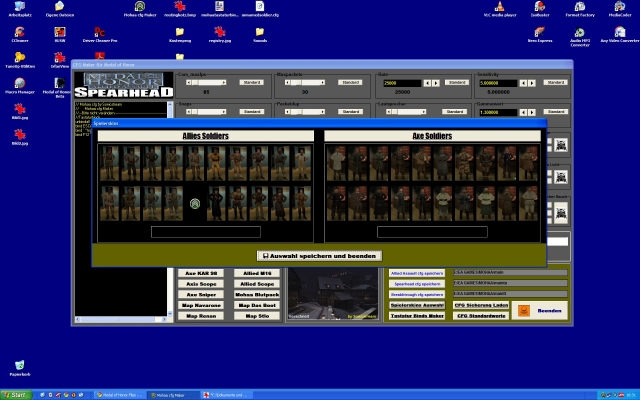Click the Map Das Boot button
Viewport: 640px width, 400px height.
click(x=257, y=305)
